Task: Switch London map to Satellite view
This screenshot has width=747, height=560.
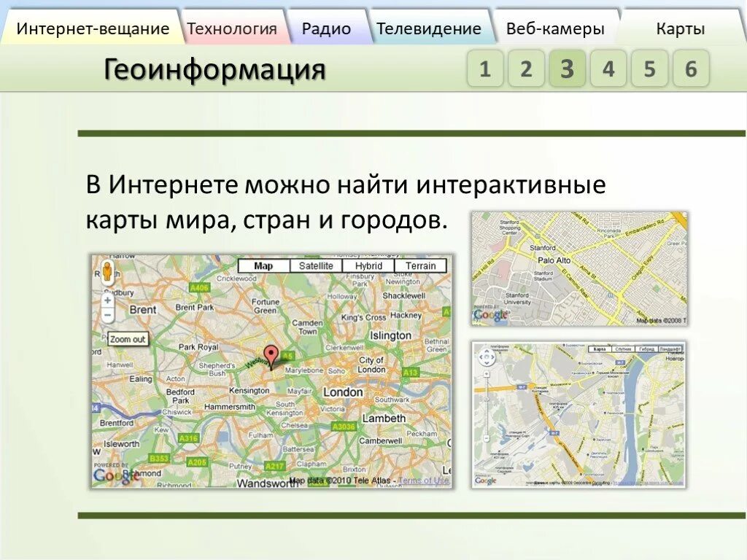Action: [x=316, y=265]
